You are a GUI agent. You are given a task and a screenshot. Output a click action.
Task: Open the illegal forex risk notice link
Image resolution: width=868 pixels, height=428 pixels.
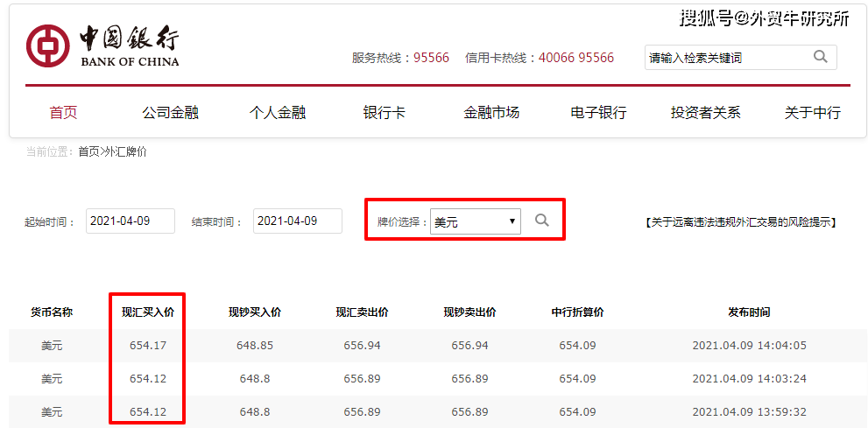(740, 222)
